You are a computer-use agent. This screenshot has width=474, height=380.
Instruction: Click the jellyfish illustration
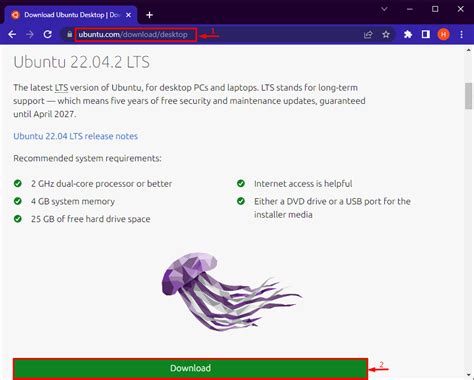point(232,292)
